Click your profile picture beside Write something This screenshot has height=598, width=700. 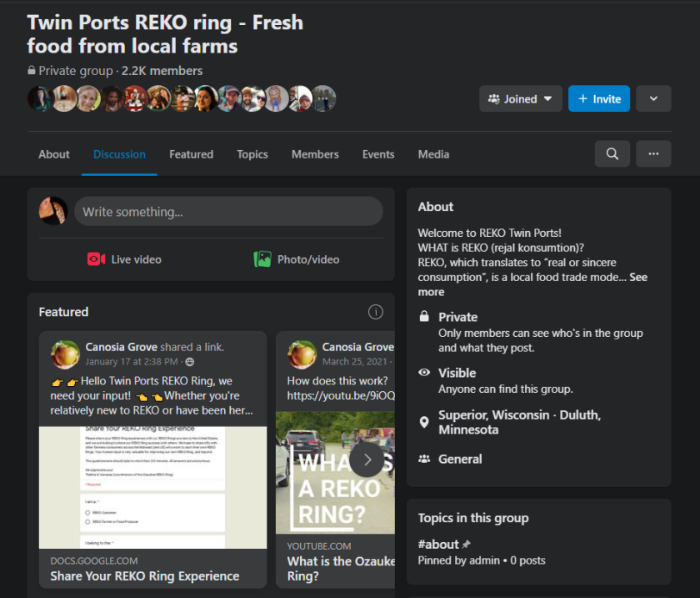[53, 211]
